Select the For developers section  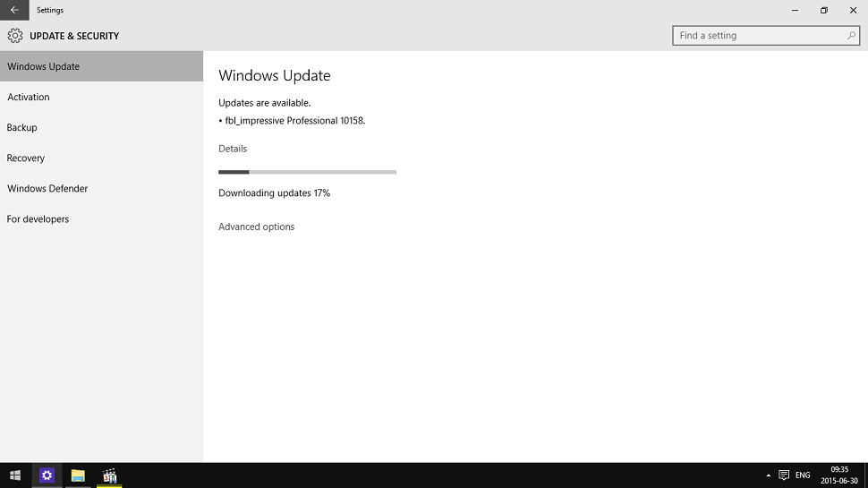(x=38, y=218)
